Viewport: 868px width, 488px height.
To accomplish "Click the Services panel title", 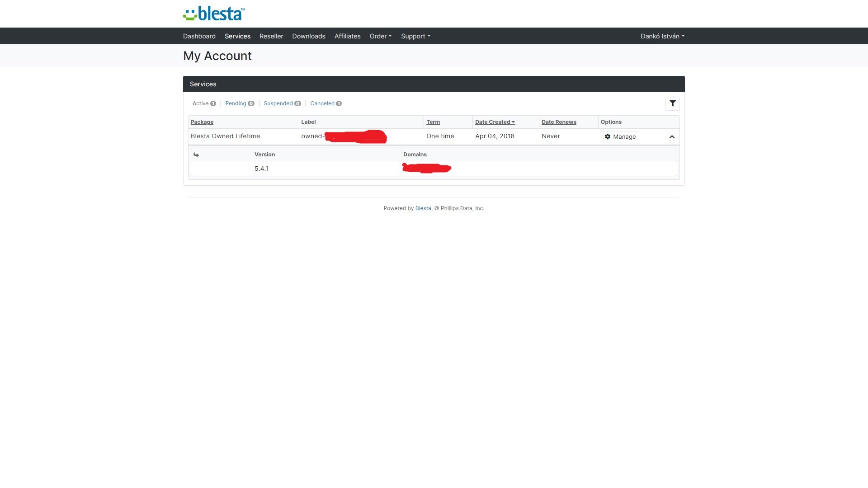I will pyautogui.click(x=203, y=84).
